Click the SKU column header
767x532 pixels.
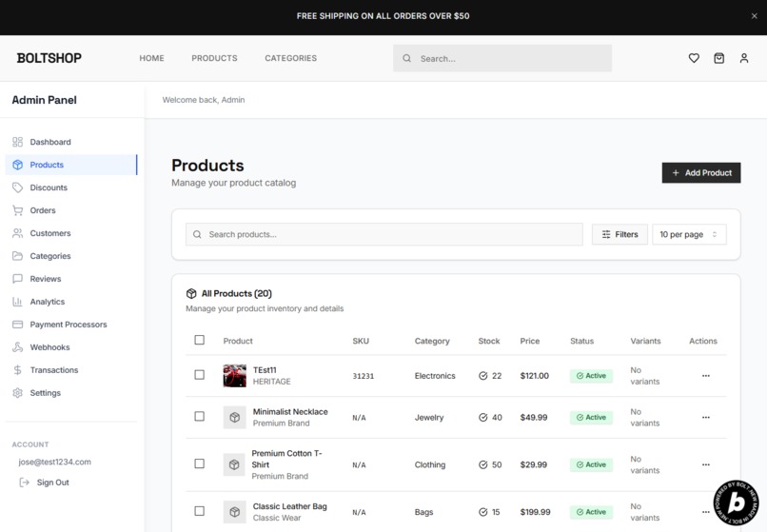(x=361, y=341)
